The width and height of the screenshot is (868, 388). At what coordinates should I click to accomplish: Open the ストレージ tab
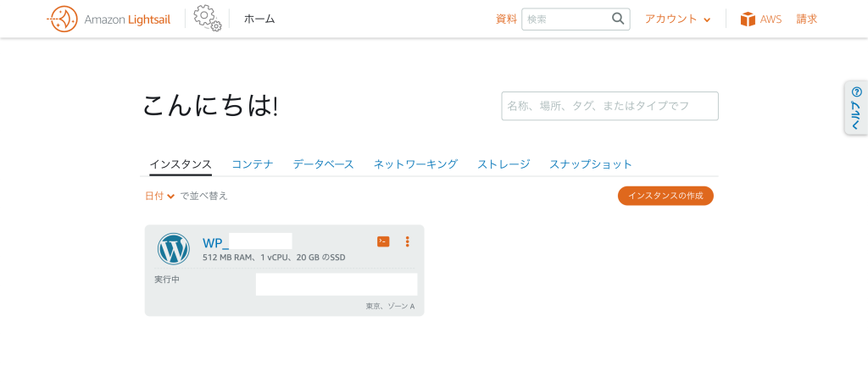coord(504,164)
